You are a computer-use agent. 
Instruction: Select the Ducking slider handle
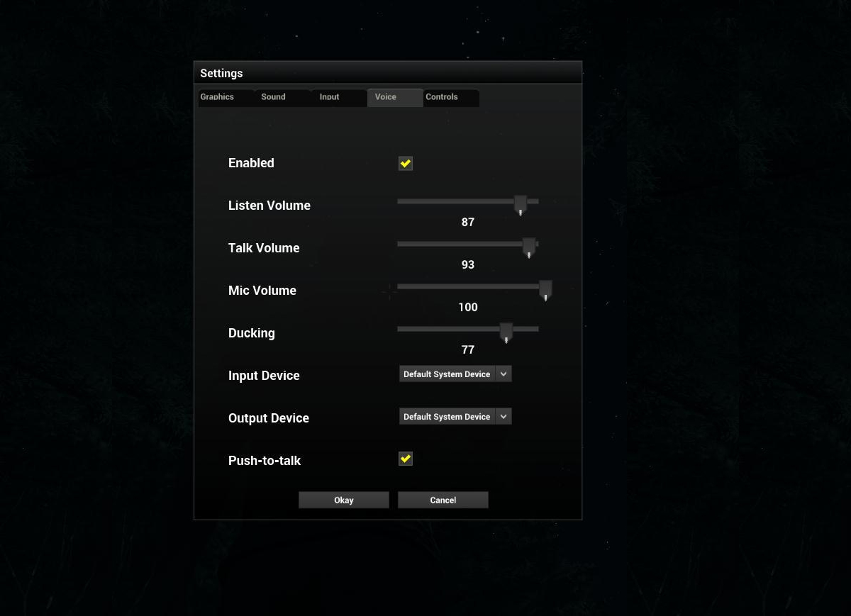tap(506, 332)
